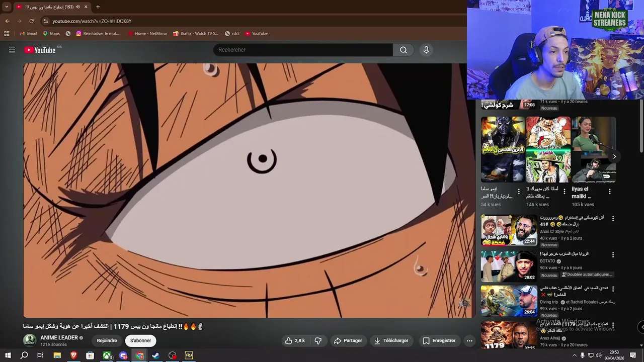Close the YouTube browser tab

pyautogui.click(x=86, y=7)
